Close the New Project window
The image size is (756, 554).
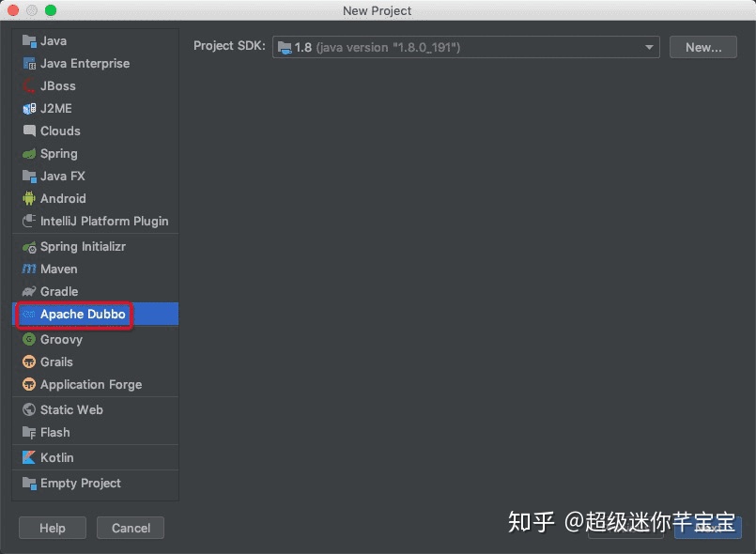coord(13,10)
